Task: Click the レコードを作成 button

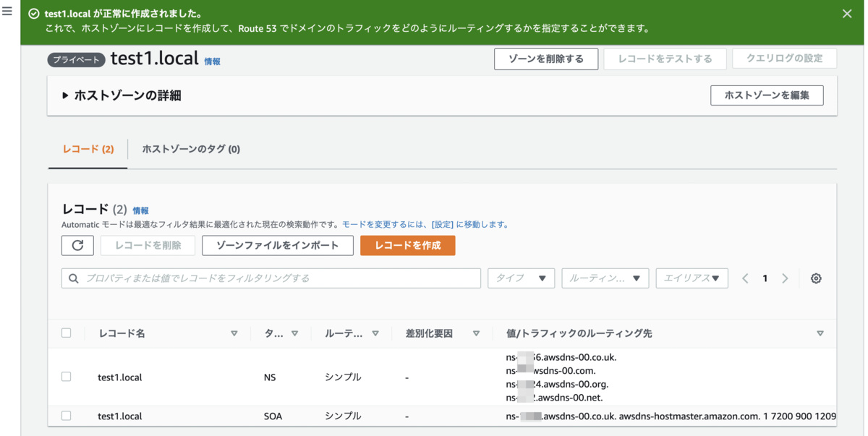Action: (408, 245)
